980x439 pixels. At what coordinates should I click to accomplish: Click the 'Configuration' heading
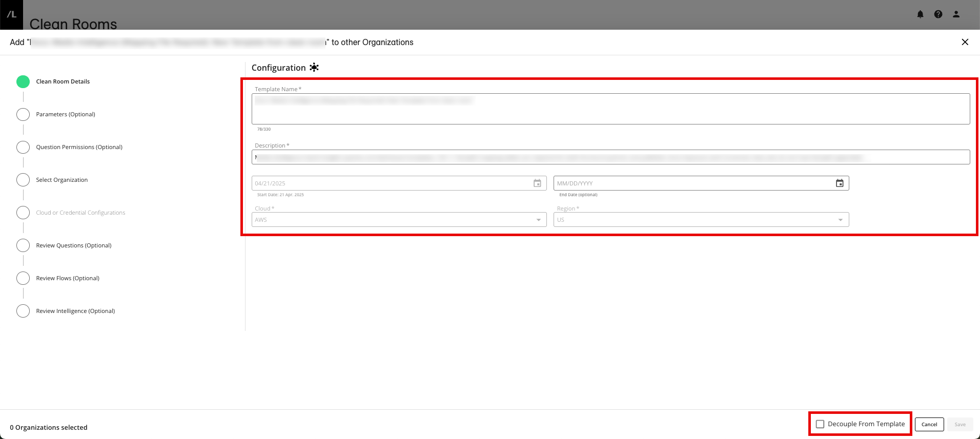[278, 68]
